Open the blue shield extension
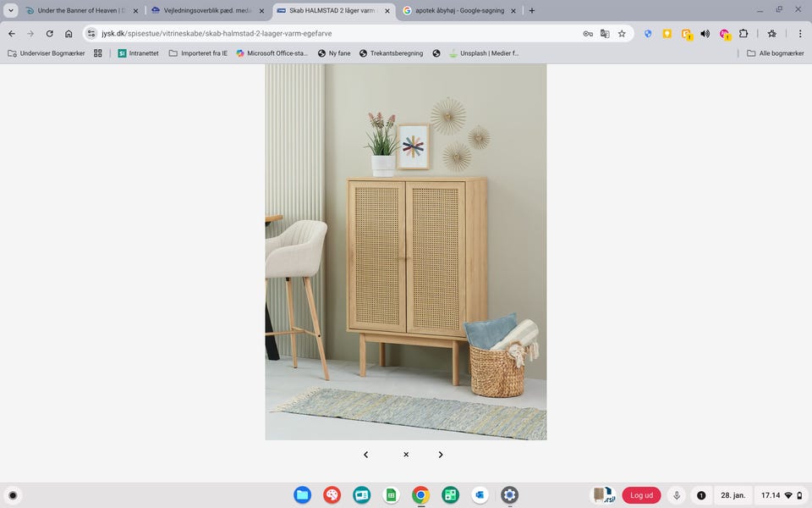Viewport: 812px width, 508px height. [648, 34]
